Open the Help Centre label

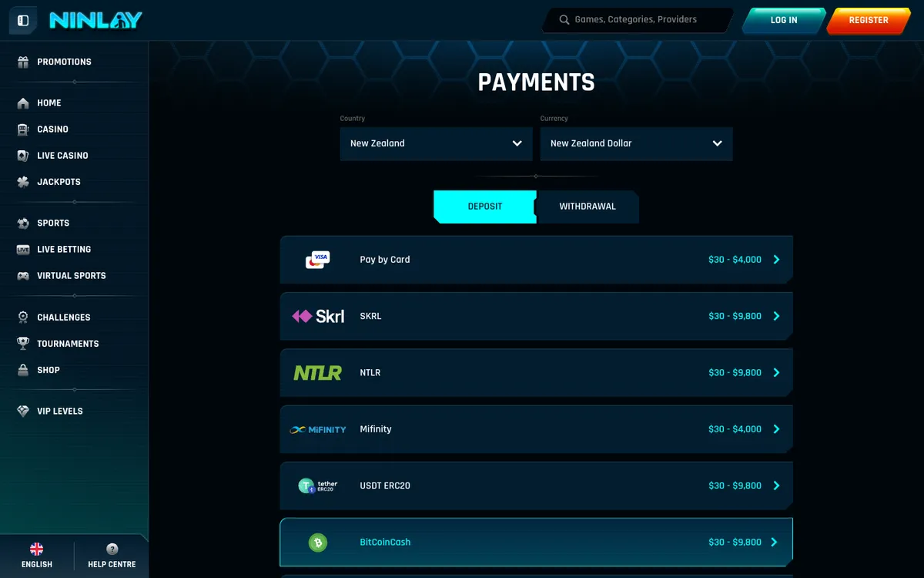point(112,565)
